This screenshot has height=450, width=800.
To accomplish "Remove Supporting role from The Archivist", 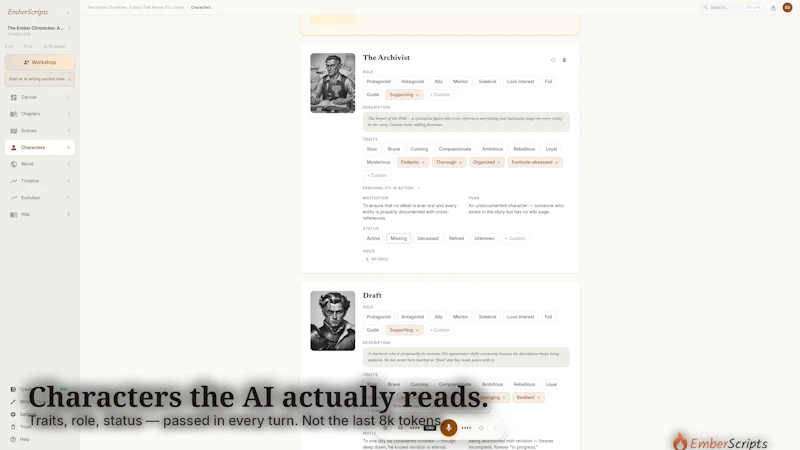I will pos(417,95).
